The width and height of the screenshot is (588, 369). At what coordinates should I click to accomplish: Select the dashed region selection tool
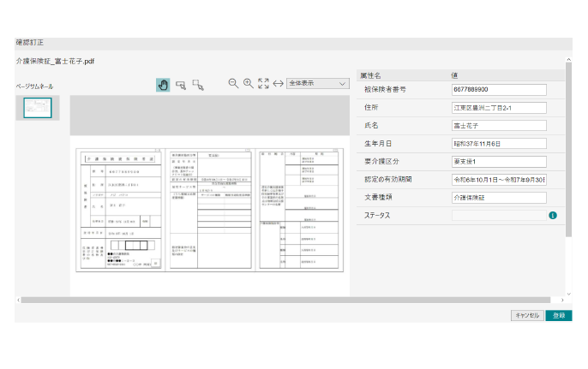[198, 85]
